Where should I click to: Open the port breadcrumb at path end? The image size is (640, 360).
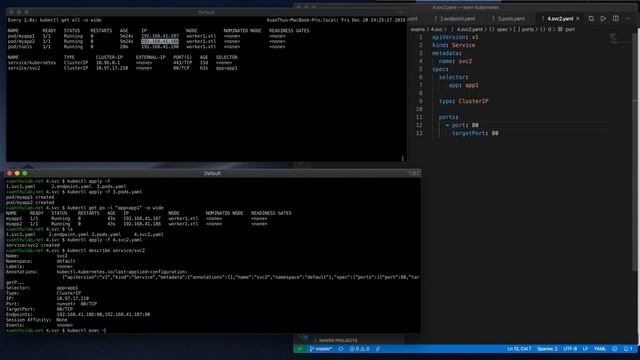[567, 29]
